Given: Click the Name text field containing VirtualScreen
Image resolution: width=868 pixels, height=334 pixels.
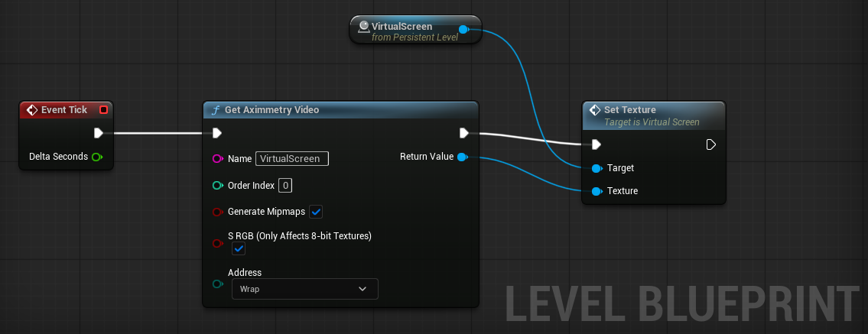Looking at the screenshot, I should 291,159.
